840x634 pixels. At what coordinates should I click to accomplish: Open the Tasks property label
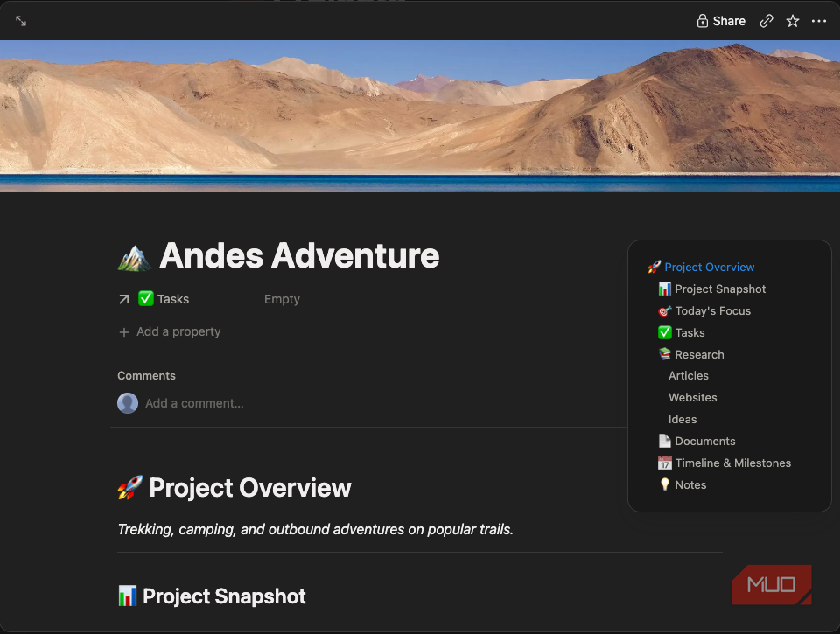(164, 299)
